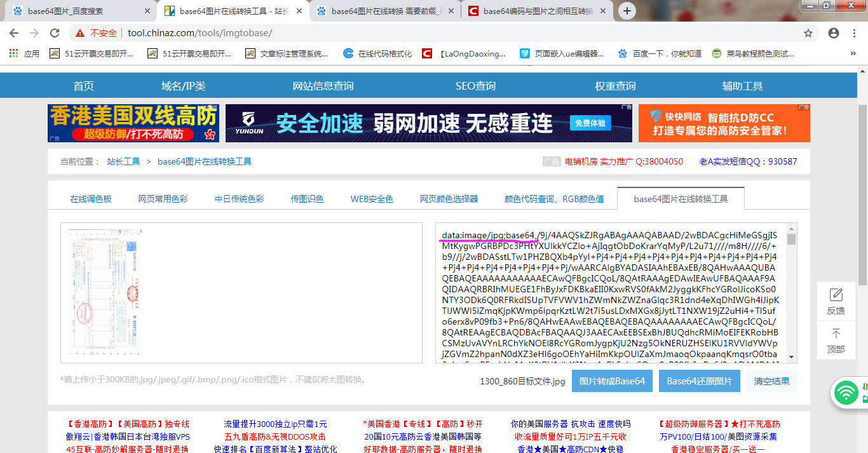Open a new browser tab
The width and height of the screenshot is (868, 453).
point(627,10)
